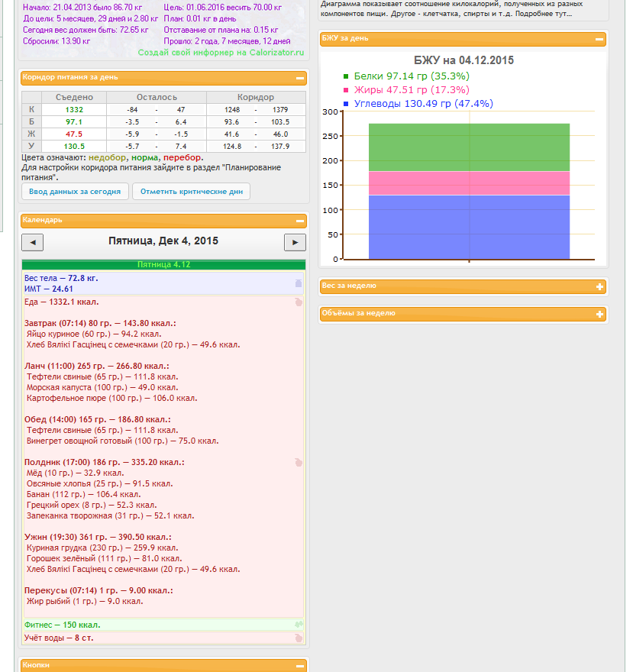Click the Мёд (10 гр.) entry

click(x=75, y=473)
